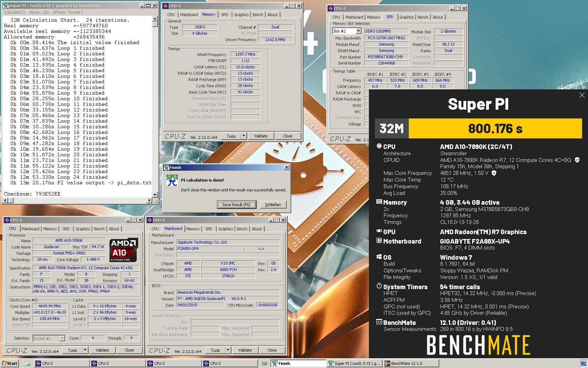Open the SPD tab in the CPU-Z Memory window
This screenshot has width=588, height=368.
[225, 15]
